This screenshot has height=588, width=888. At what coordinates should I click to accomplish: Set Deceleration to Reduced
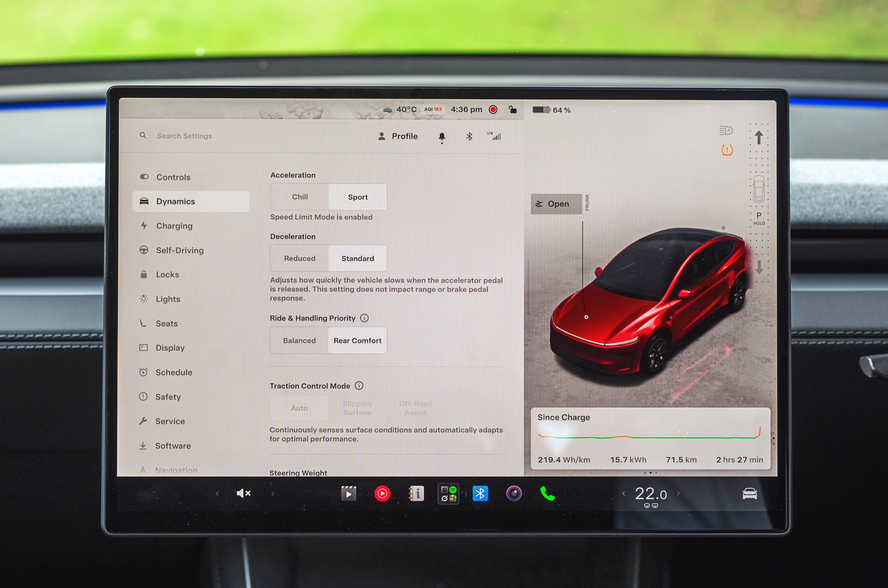point(299,258)
